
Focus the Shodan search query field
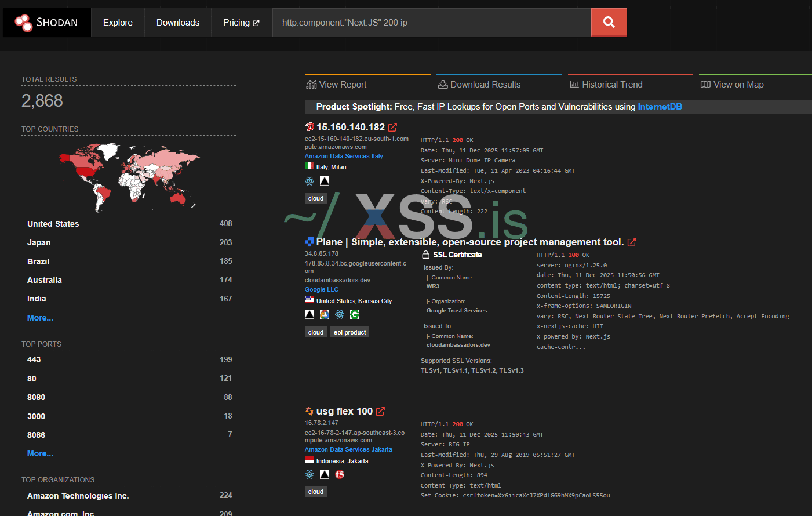coord(432,23)
